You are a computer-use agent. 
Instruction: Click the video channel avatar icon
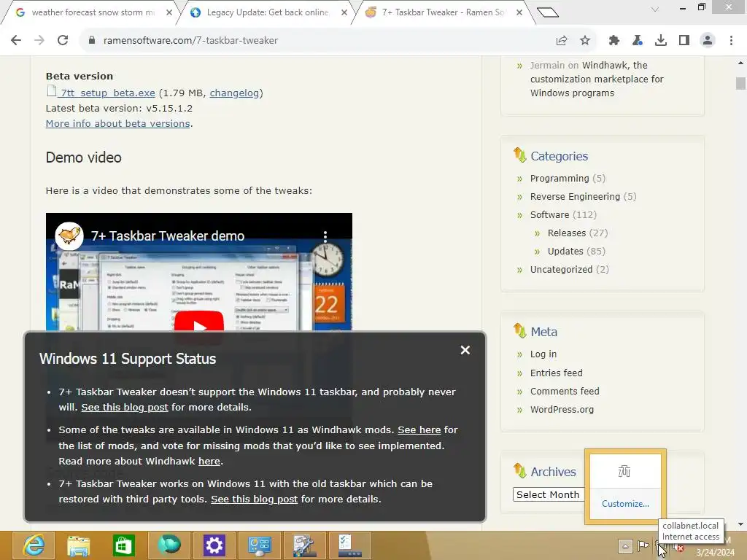click(x=69, y=236)
